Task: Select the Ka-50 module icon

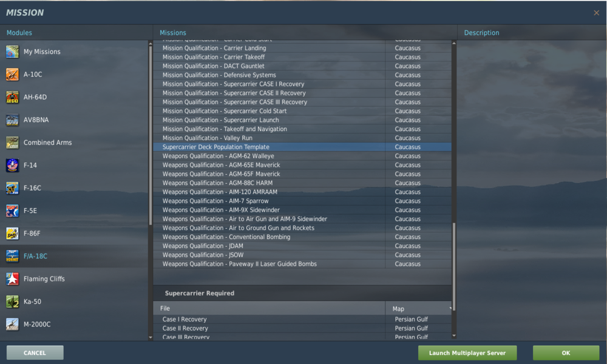Action: [x=12, y=302]
